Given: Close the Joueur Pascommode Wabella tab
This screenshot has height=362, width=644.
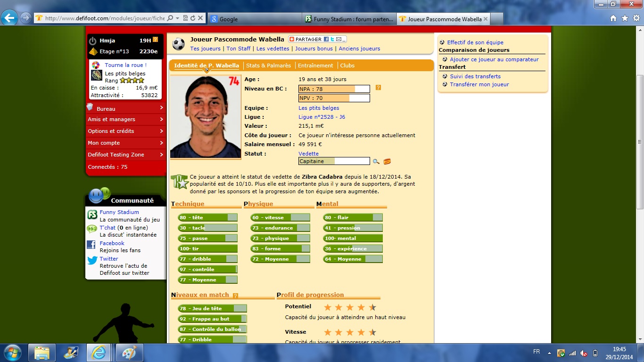Looking at the screenshot, I should (x=486, y=19).
